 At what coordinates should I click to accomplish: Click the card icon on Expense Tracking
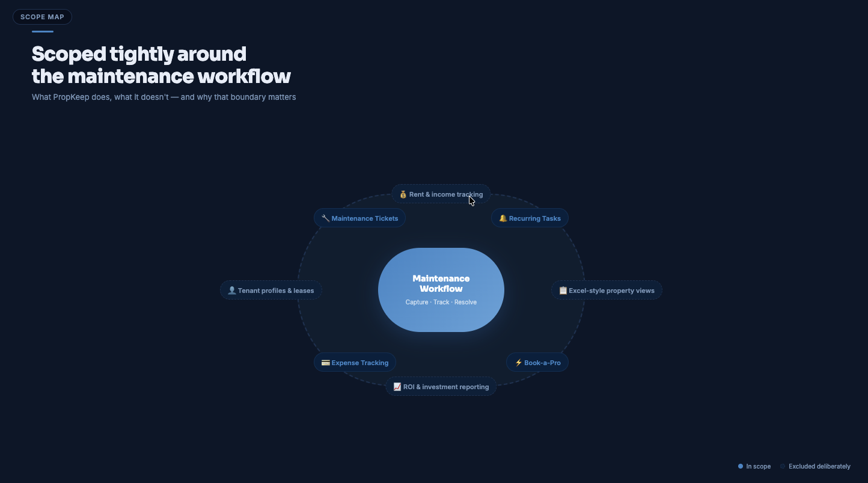point(325,362)
